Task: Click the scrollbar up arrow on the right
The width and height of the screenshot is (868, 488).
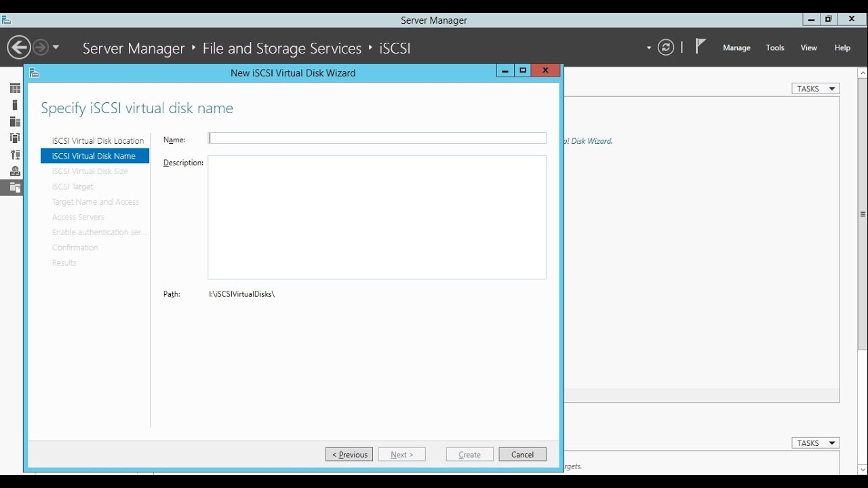Action: pos(863,73)
